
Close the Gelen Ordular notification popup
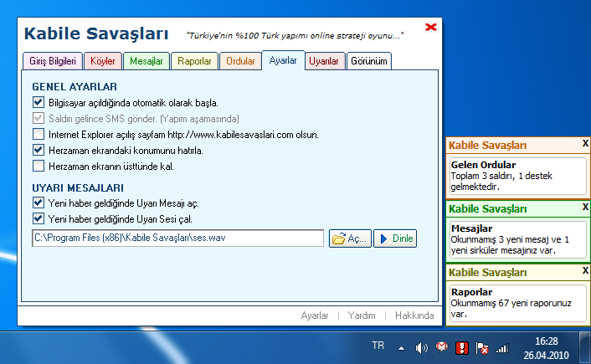pos(584,145)
